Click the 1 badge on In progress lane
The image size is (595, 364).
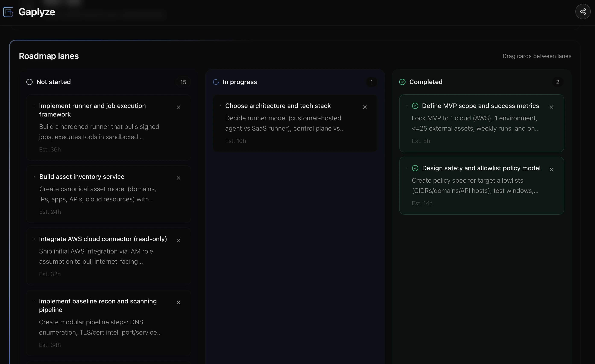coord(371,82)
